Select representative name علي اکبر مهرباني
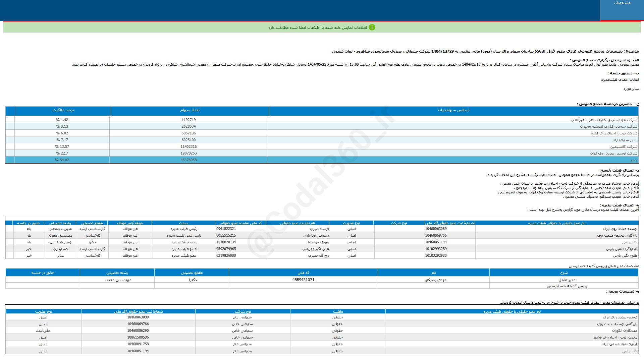644x362 pixels. (316, 249)
